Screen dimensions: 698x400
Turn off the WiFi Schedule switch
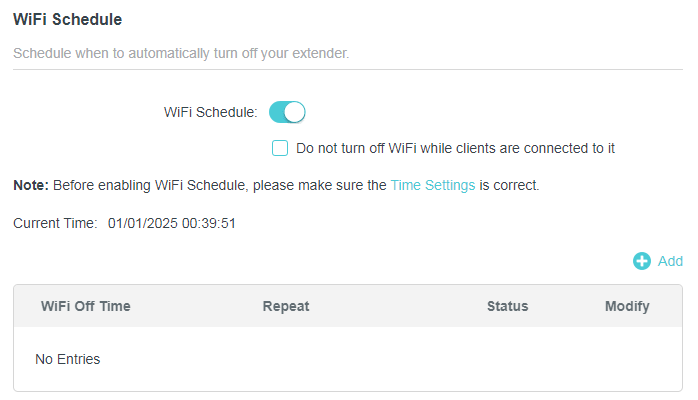point(287,112)
